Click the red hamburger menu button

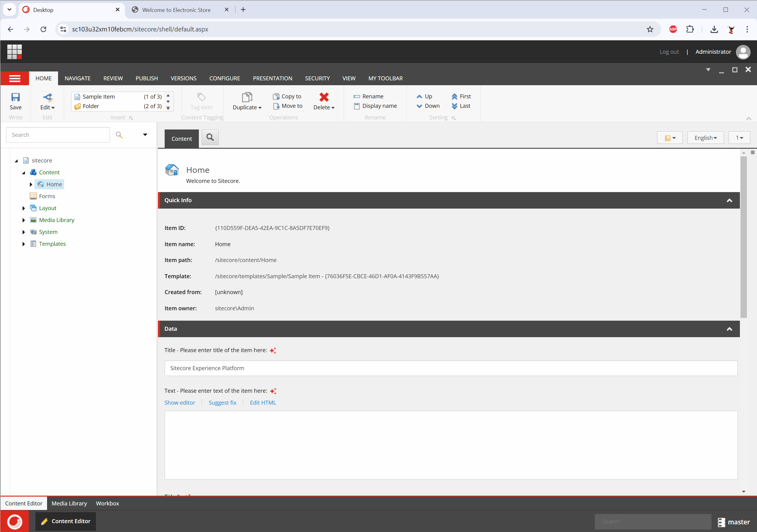pos(14,78)
